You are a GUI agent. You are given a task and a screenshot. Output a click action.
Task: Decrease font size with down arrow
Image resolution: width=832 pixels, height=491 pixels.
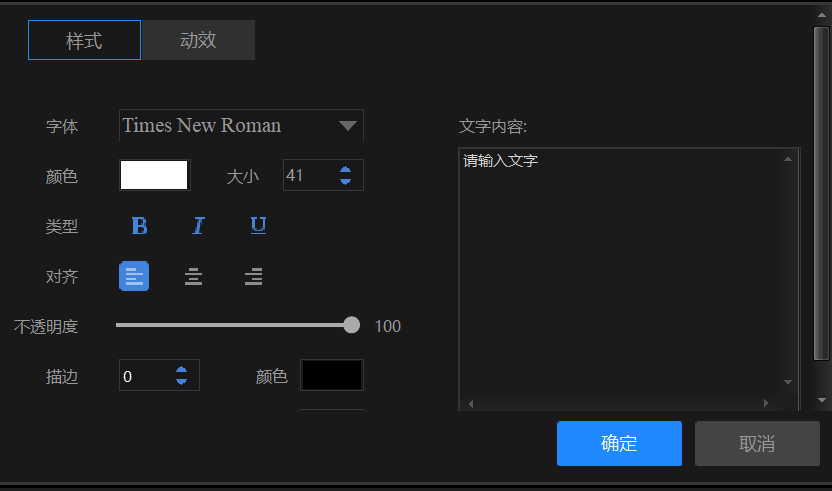click(345, 181)
